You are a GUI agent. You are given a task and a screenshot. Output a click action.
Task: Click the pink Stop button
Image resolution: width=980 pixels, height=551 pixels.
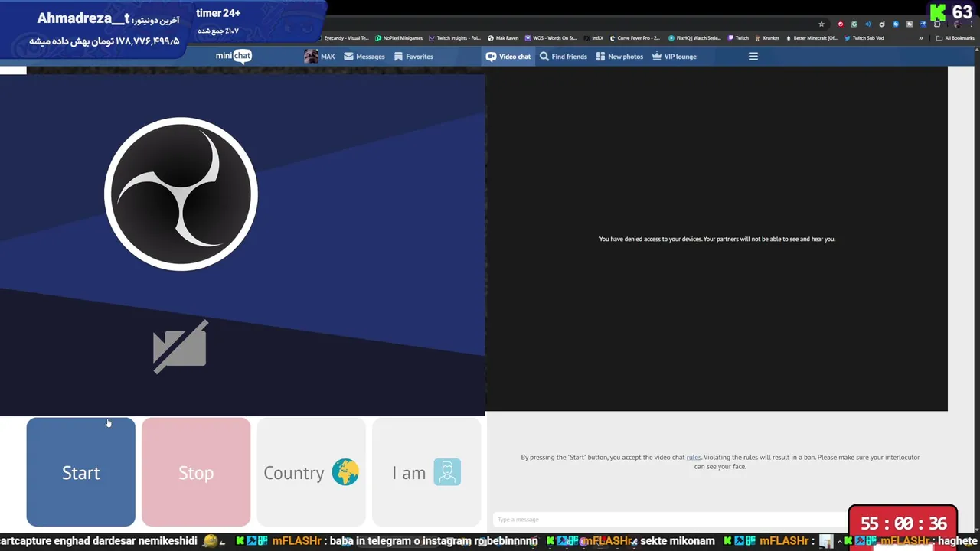pos(196,472)
